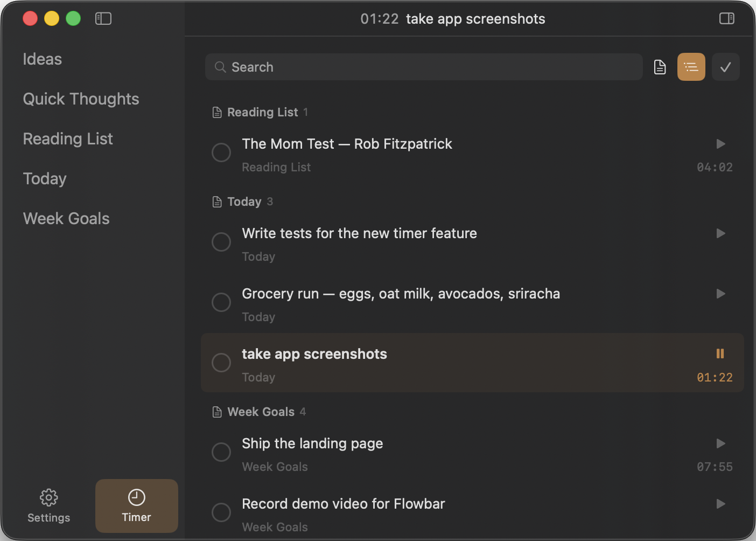Image resolution: width=756 pixels, height=541 pixels.
Task: Show completed tasks with checkmark icon
Action: tap(725, 67)
